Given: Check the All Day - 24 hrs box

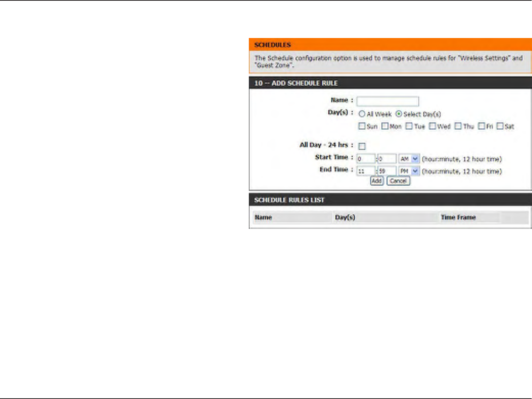Looking at the screenshot, I should pyautogui.click(x=362, y=146).
